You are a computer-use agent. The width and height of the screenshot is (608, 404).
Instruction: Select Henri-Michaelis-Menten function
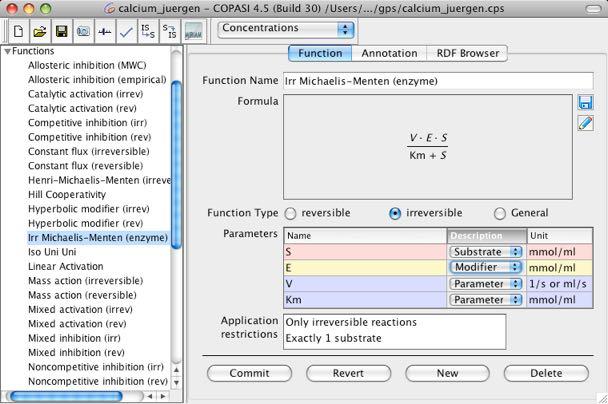(99, 180)
